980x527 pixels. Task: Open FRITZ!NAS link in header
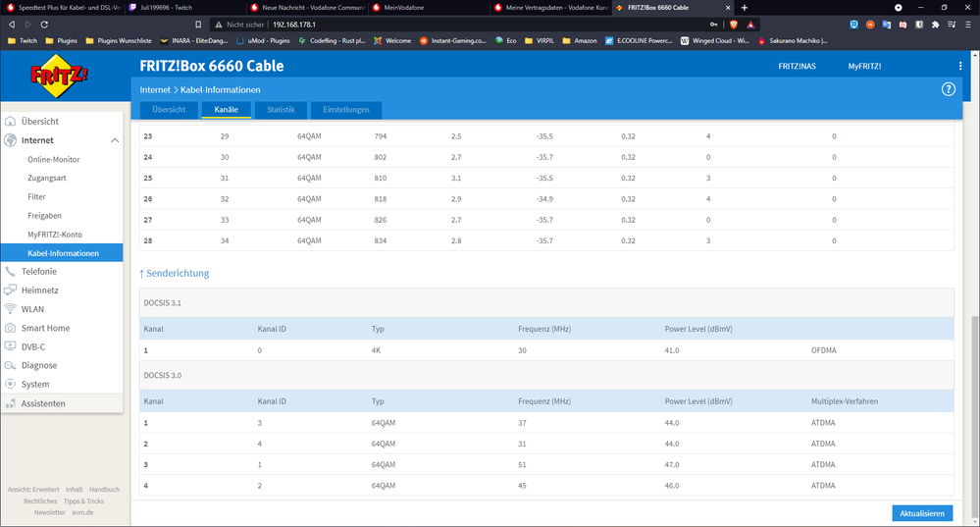pyautogui.click(x=797, y=67)
